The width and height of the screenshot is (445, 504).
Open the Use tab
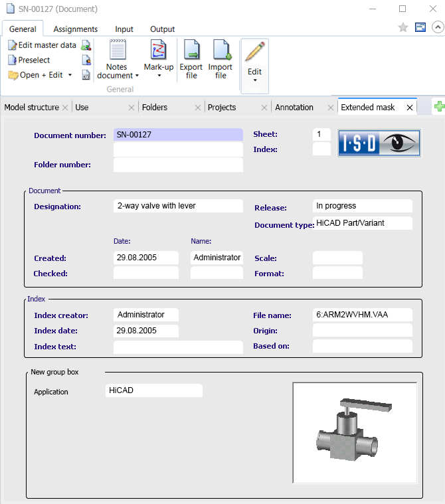(x=82, y=108)
